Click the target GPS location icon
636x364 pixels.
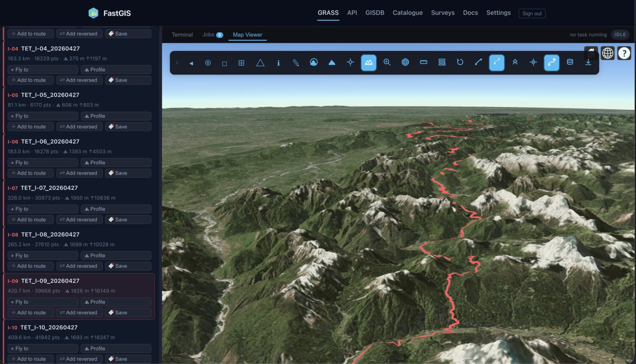pyautogui.click(x=533, y=62)
